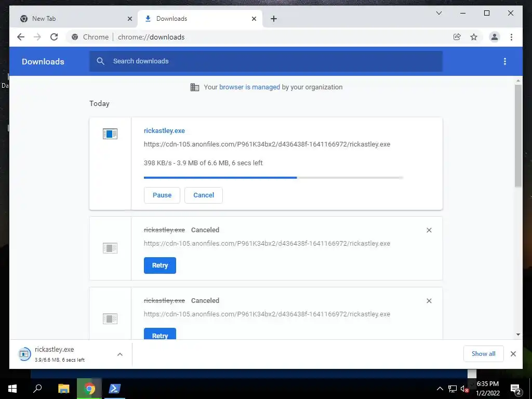This screenshot has height=399, width=532.
Task: Click the first canceled download's URL
Action: [x=267, y=244]
